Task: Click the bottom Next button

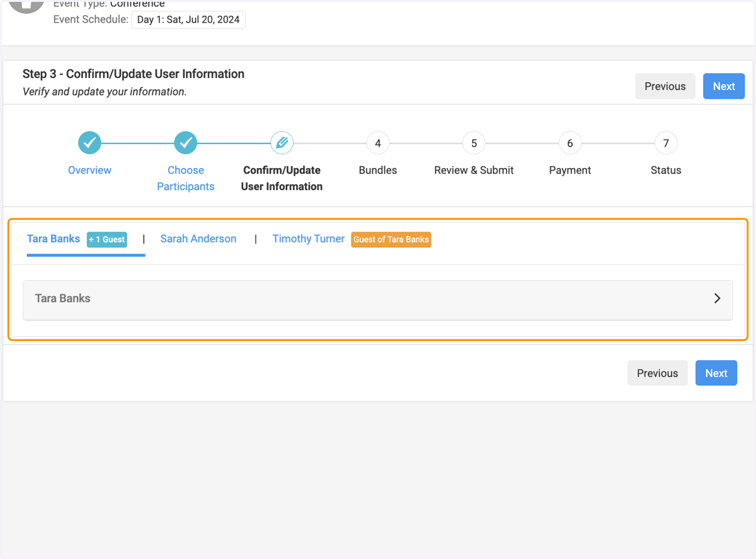Action: click(x=716, y=373)
